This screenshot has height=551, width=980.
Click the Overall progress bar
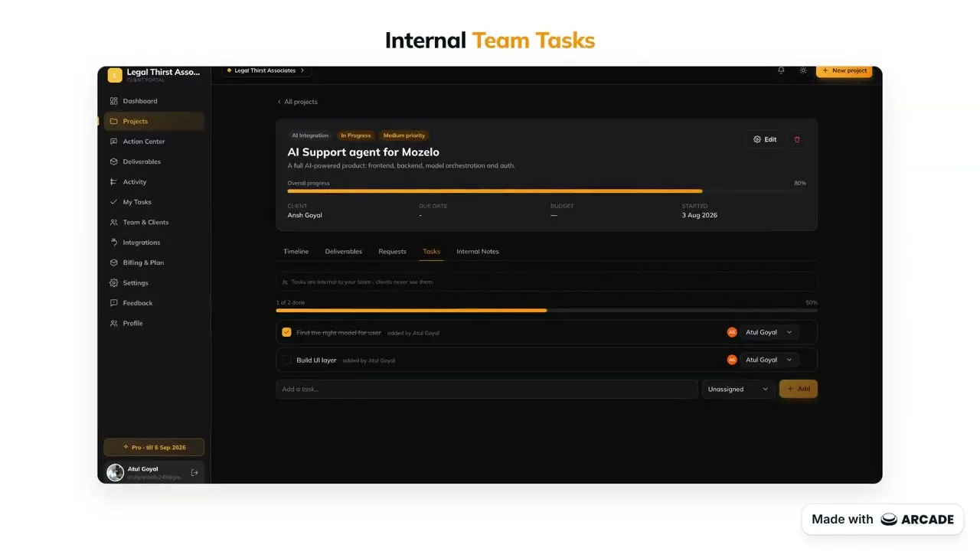pyautogui.click(x=547, y=191)
